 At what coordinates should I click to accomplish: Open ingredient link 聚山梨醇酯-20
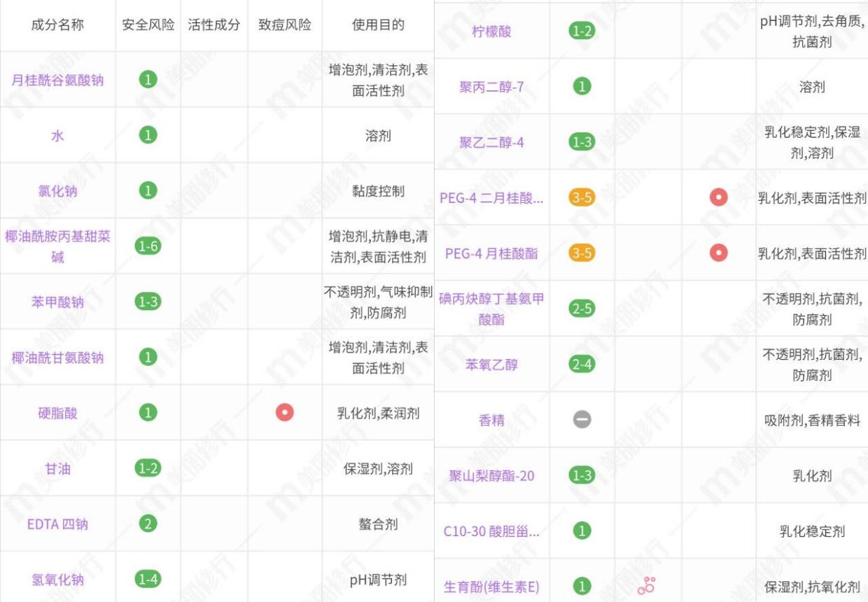pos(491,476)
